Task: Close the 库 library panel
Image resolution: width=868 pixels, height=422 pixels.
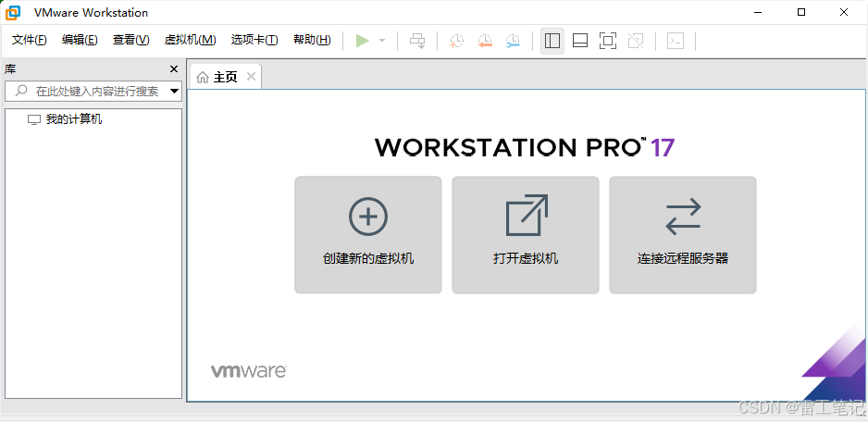Action: click(x=174, y=69)
